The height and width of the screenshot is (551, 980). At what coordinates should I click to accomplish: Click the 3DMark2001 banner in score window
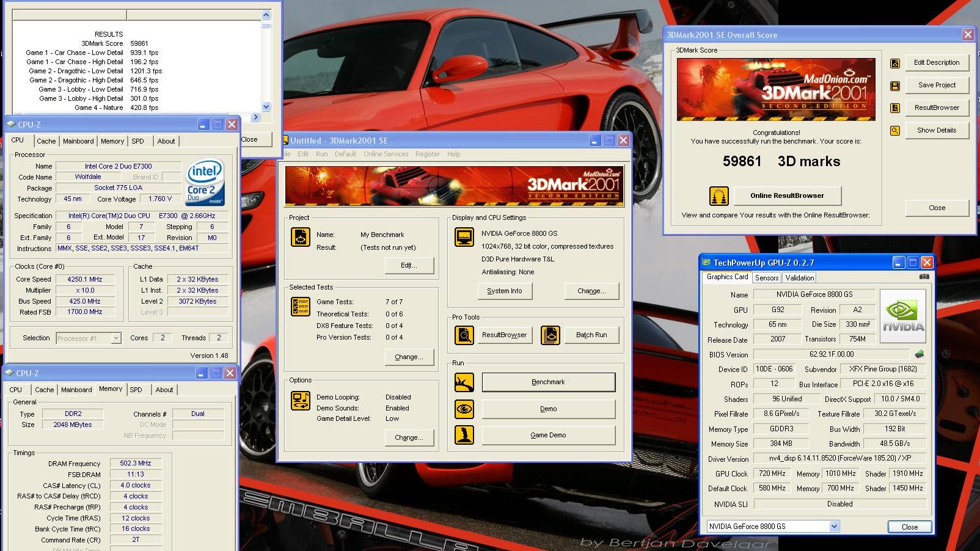click(x=776, y=89)
